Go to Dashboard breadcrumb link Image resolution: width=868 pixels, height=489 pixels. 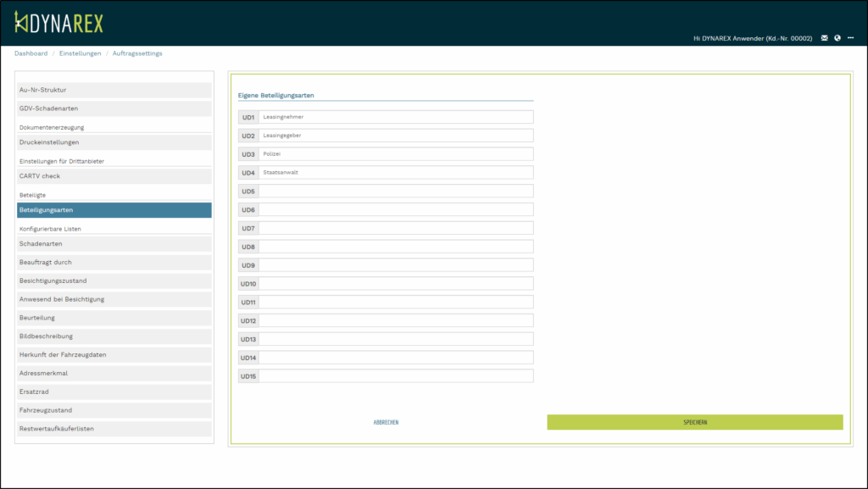31,53
